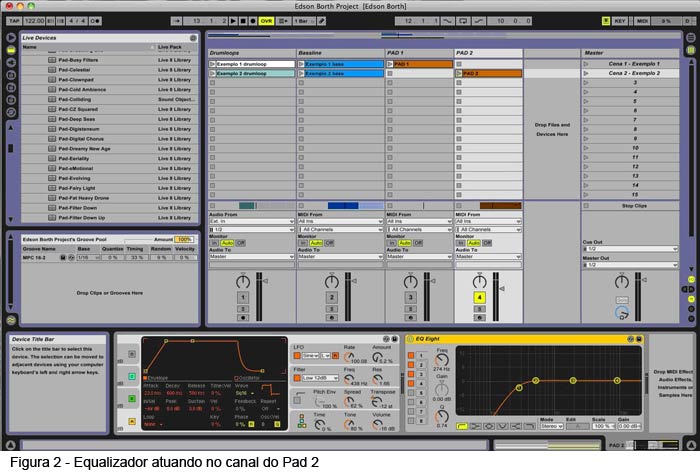Click the EQ Eight title bar

[x=526, y=339]
